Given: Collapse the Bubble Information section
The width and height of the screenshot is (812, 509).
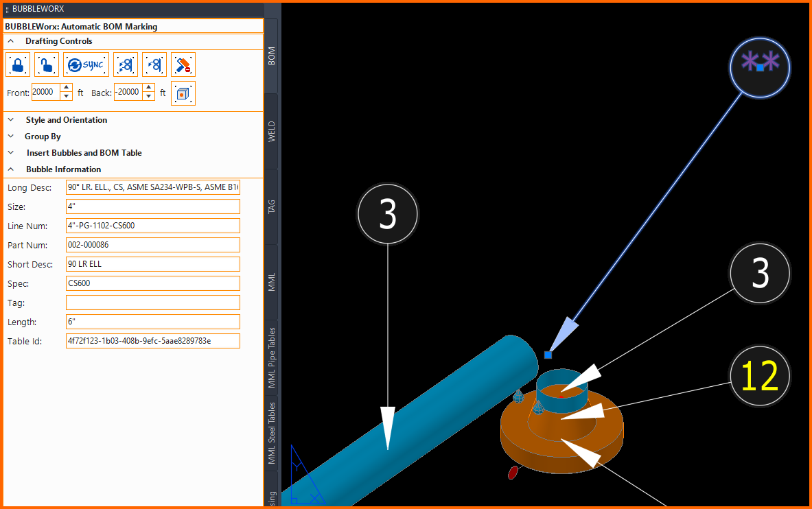Looking at the screenshot, I should pos(11,169).
